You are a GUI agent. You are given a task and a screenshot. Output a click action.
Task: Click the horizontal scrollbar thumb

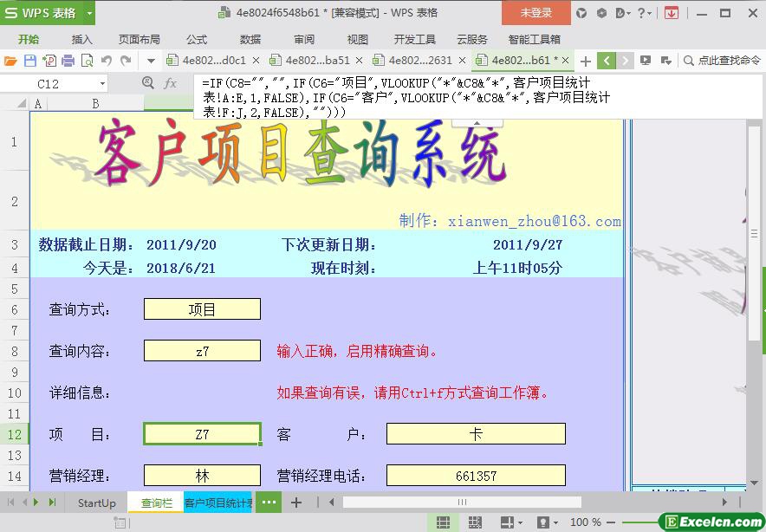[462, 503]
